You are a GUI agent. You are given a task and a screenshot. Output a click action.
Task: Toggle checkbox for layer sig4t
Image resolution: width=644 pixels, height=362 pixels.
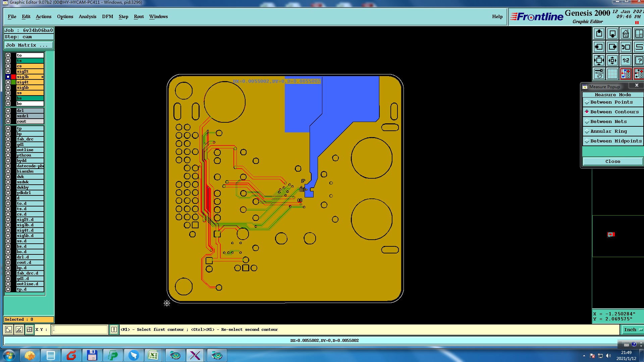coord(8,82)
